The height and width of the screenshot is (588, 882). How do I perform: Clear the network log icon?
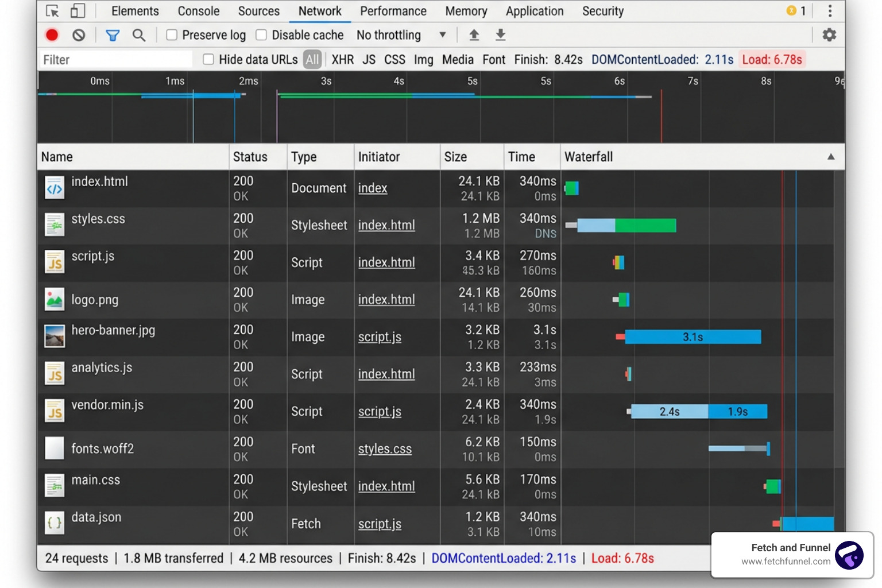click(79, 35)
